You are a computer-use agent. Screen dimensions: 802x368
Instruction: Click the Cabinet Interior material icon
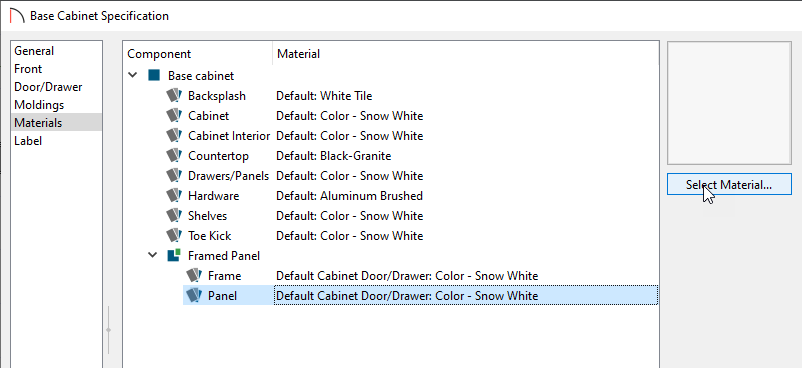pos(174,136)
